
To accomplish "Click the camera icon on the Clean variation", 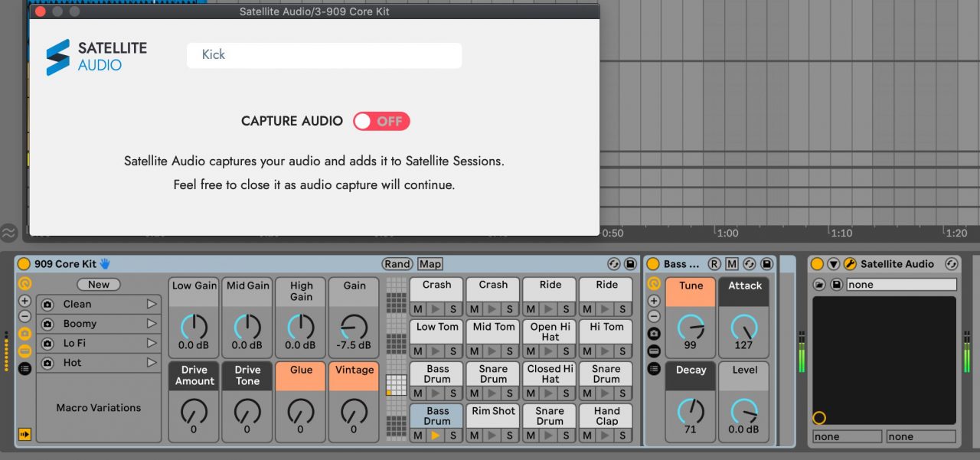I will pyautogui.click(x=47, y=304).
